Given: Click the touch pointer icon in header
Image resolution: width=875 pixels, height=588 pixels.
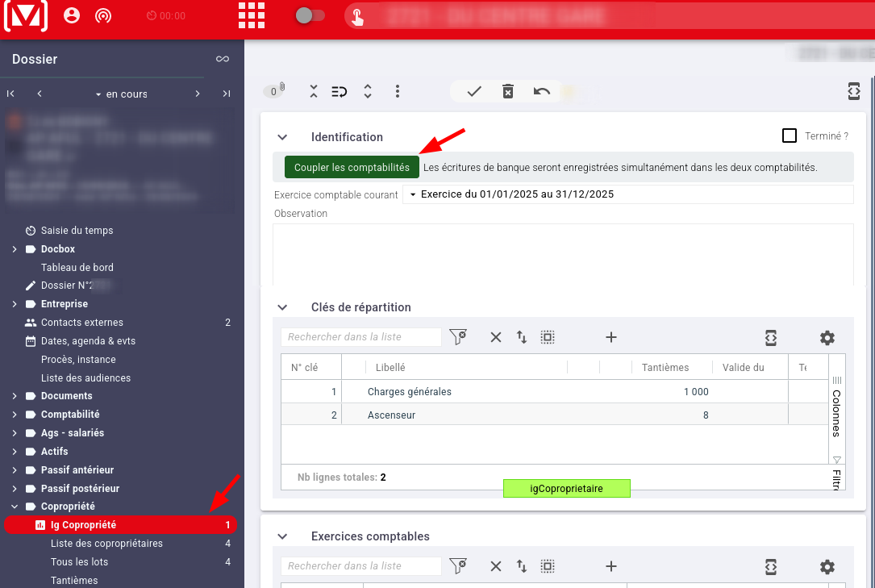Looking at the screenshot, I should [357, 17].
